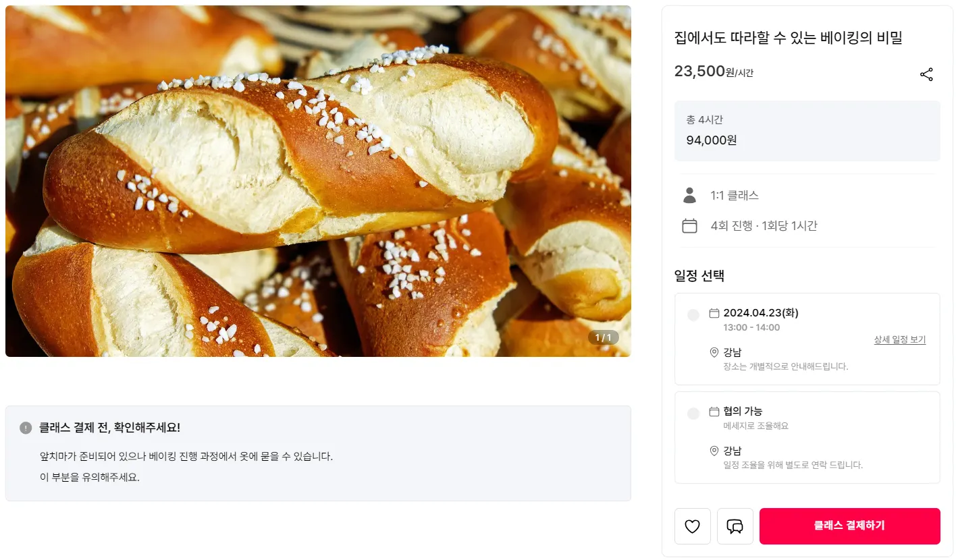
Task: Click the person icon next to 1:1 클래스
Action: pos(689,196)
